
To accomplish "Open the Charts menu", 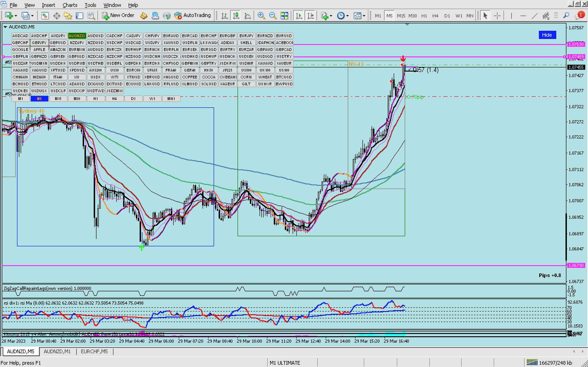I will [x=70, y=5].
